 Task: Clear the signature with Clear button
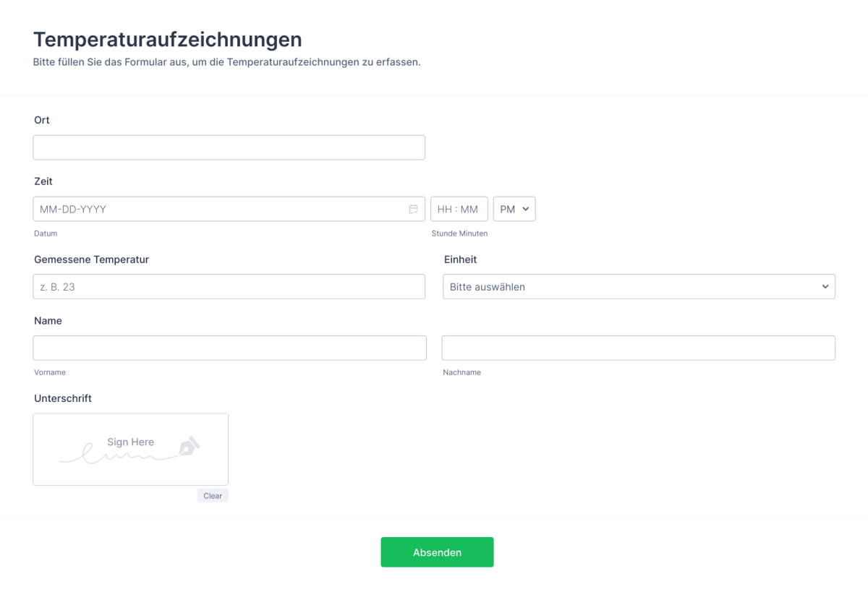[213, 495]
